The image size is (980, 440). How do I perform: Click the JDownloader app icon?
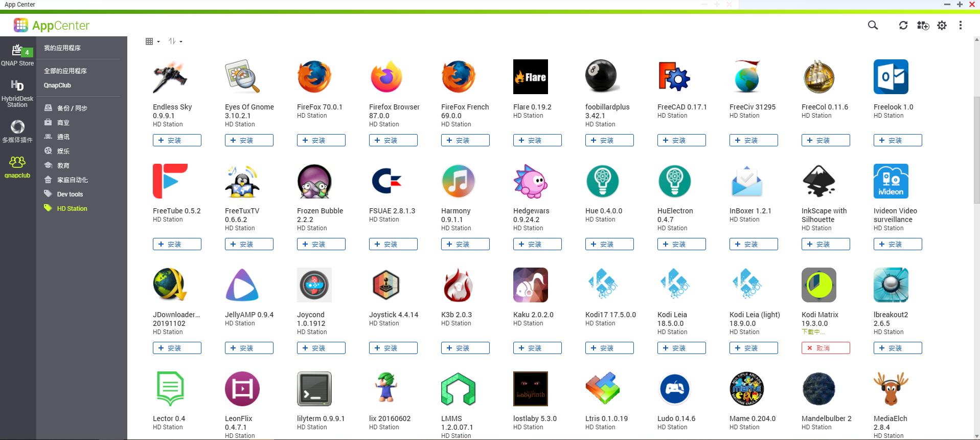click(x=170, y=285)
